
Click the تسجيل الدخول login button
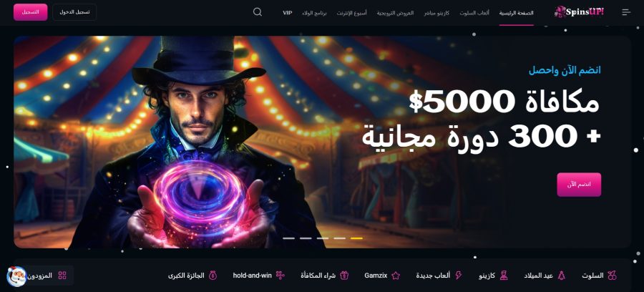pyautogui.click(x=74, y=12)
